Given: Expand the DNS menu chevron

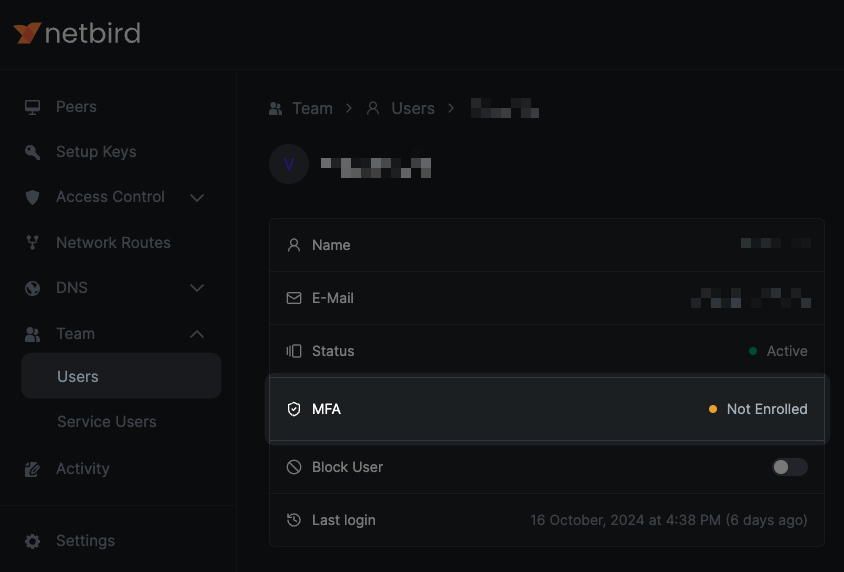Looking at the screenshot, I should coord(197,288).
